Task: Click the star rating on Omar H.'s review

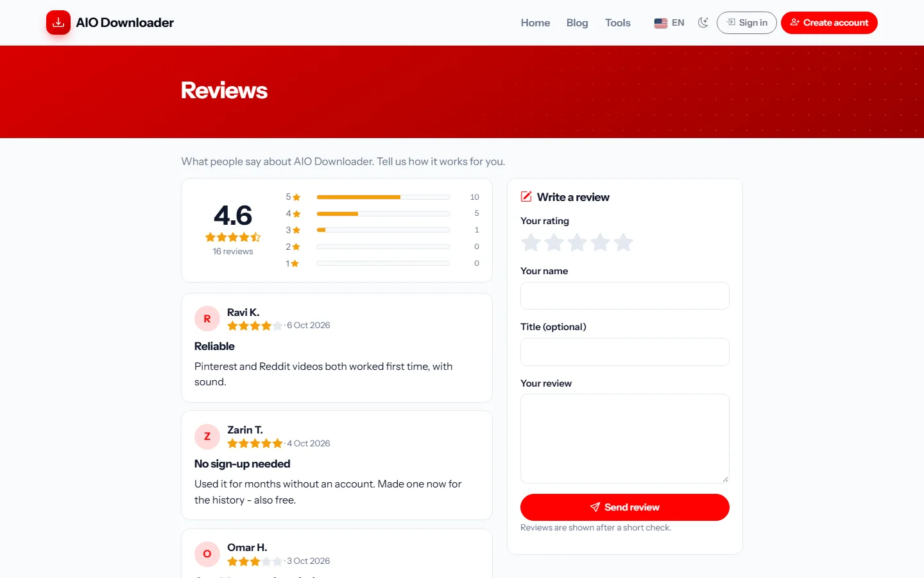Action: tap(255, 561)
